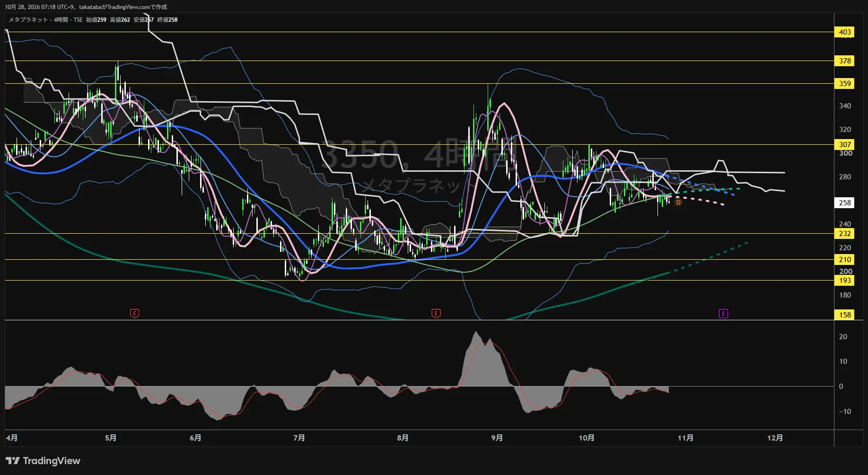Click the メタプラネット 4時間 TSE symbol title
Viewport: 868px width, 475px height.
pos(46,20)
